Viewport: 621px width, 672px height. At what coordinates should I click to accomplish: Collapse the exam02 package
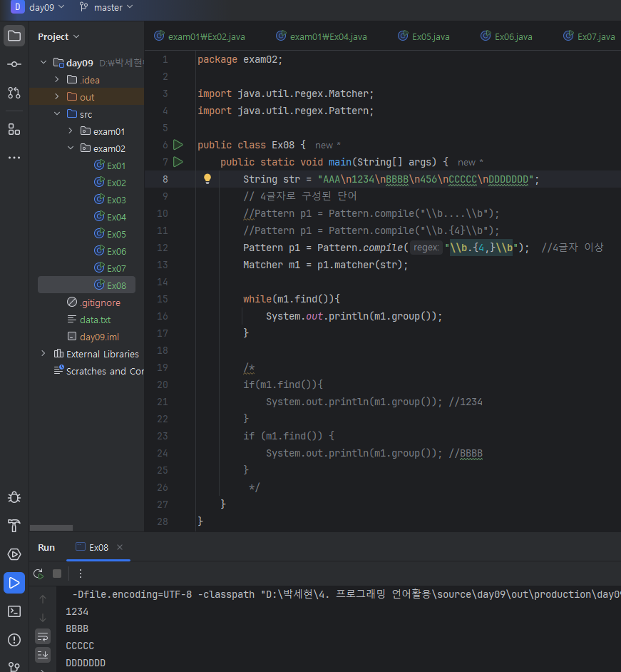(x=71, y=148)
